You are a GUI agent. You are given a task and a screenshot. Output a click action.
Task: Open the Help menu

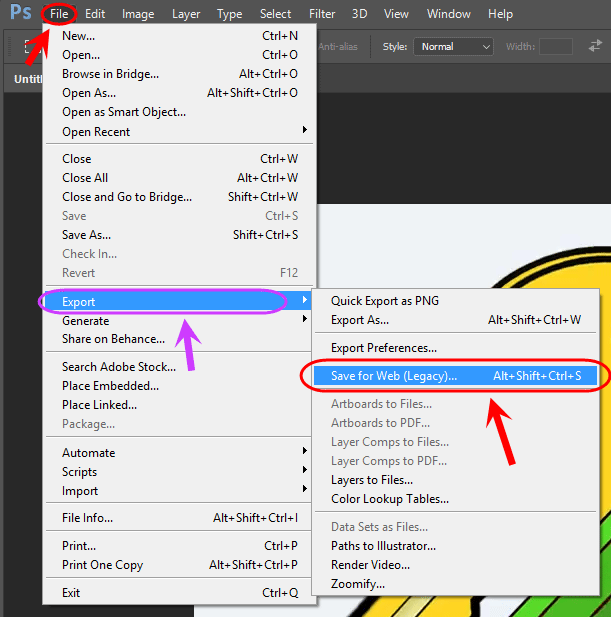(x=500, y=14)
